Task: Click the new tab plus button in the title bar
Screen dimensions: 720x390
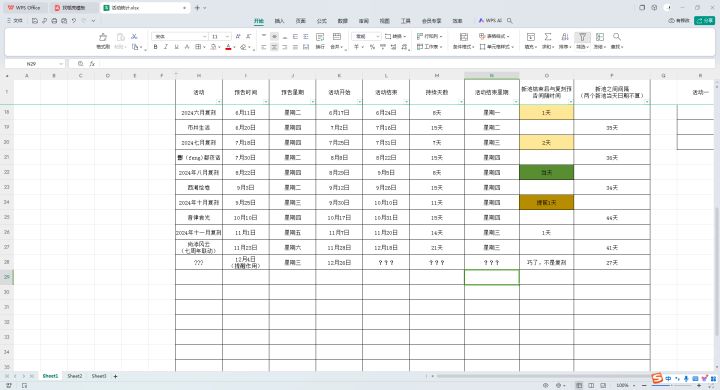Action: pos(197,8)
